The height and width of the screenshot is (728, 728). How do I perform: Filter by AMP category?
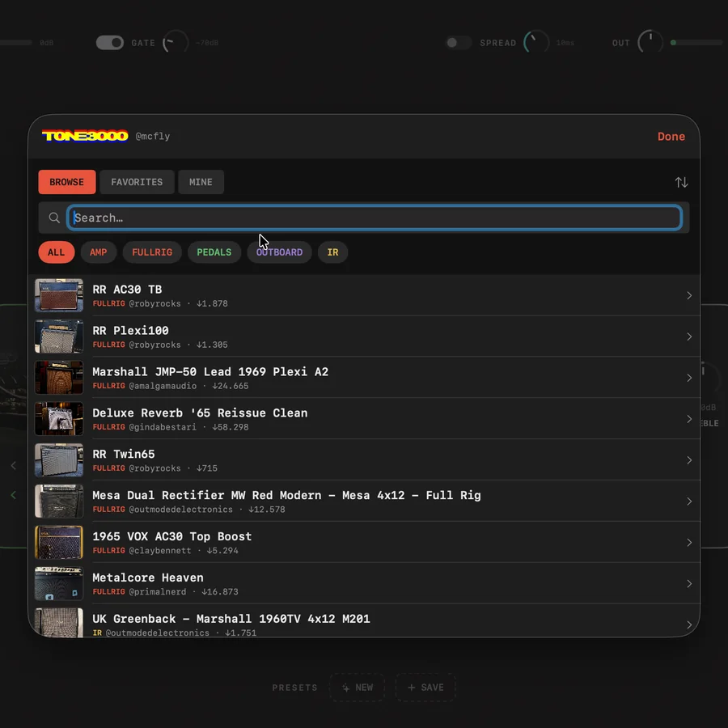(99, 252)
